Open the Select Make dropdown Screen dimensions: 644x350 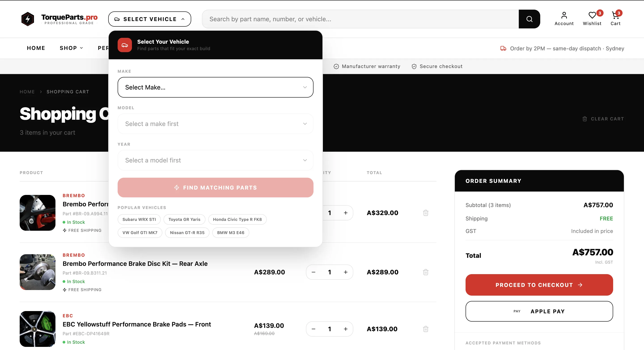215,87
